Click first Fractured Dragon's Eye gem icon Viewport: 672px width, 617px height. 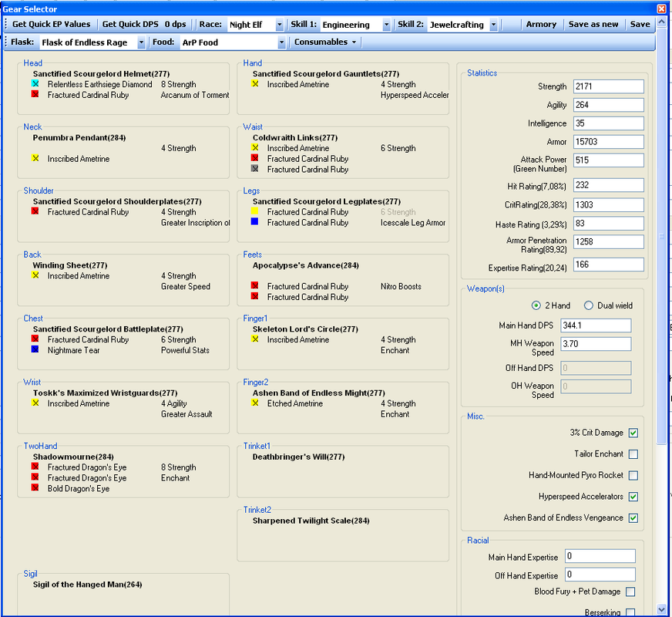pyautogui.click(x=35, y=467)
